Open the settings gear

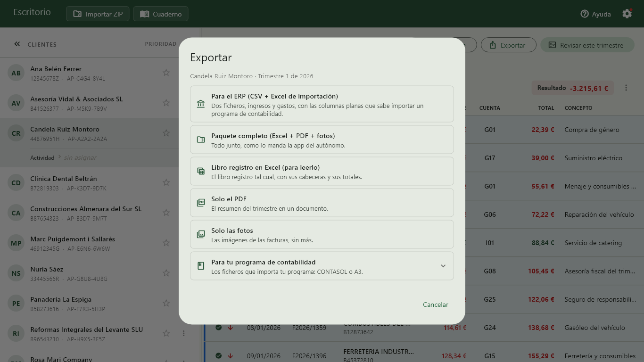[627, 14]
